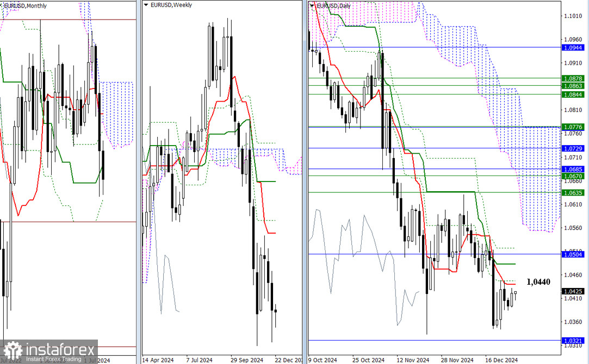Click the 1.0560 price axis value
The width and height of the screenshot is (589, 364).
point(573,228)
